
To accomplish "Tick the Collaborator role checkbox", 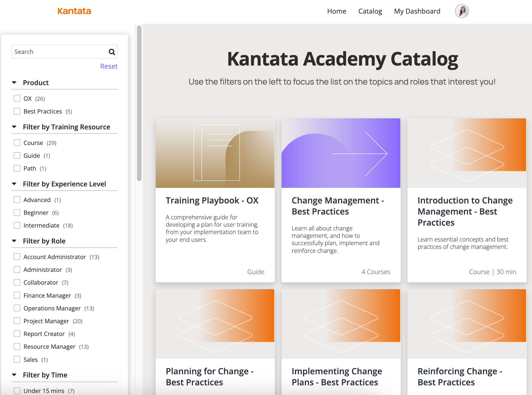I will [17, 282].
